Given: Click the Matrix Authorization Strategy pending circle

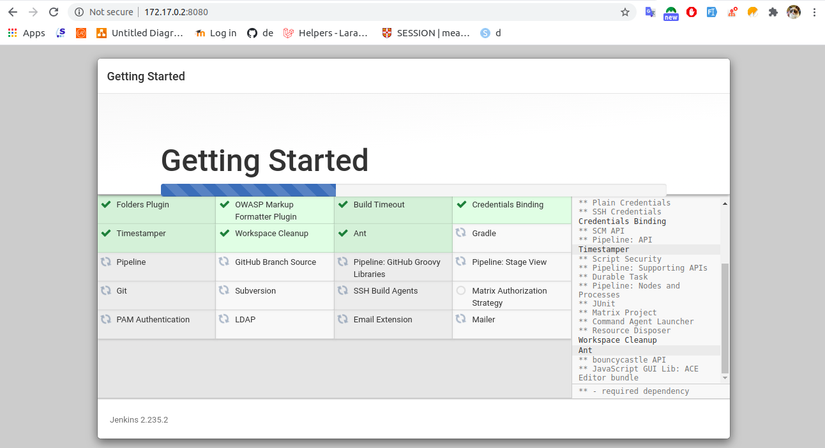Looking at the screenshot, I should 461,290.
